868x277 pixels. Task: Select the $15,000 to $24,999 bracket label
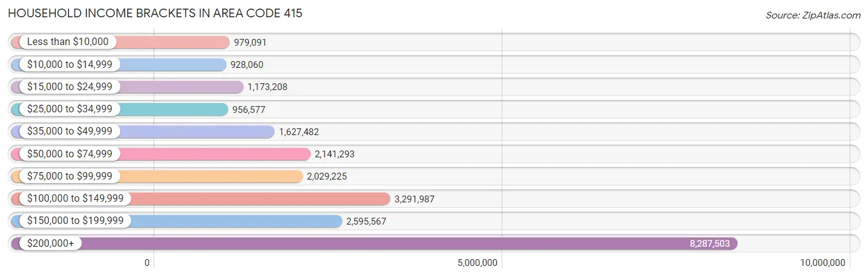(70, 87)
